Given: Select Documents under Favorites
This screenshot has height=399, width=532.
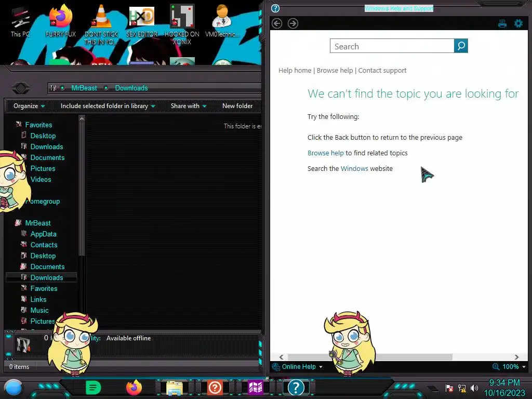Looking at the screenshot, I should [47, 157].
